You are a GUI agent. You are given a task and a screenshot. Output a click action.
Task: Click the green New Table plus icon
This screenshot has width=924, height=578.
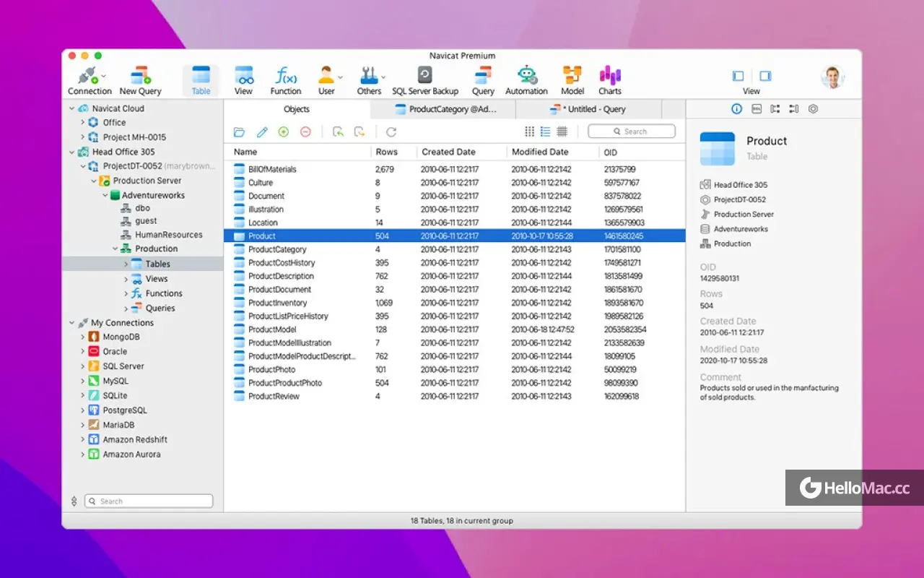(284, 132)
